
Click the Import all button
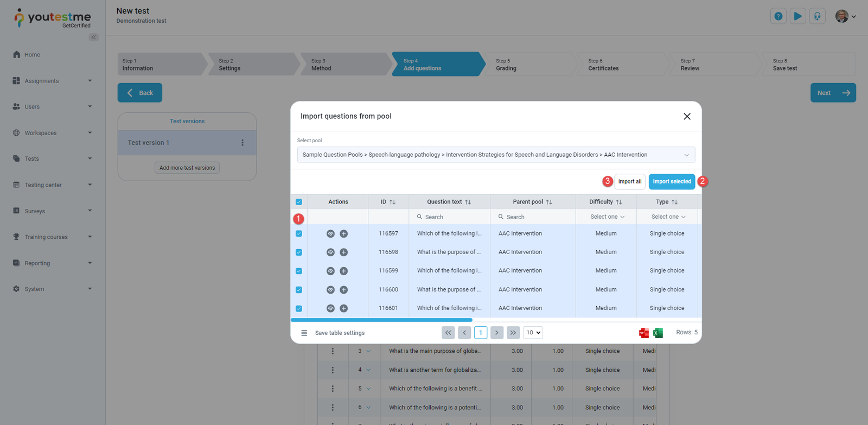coord(629,182)
